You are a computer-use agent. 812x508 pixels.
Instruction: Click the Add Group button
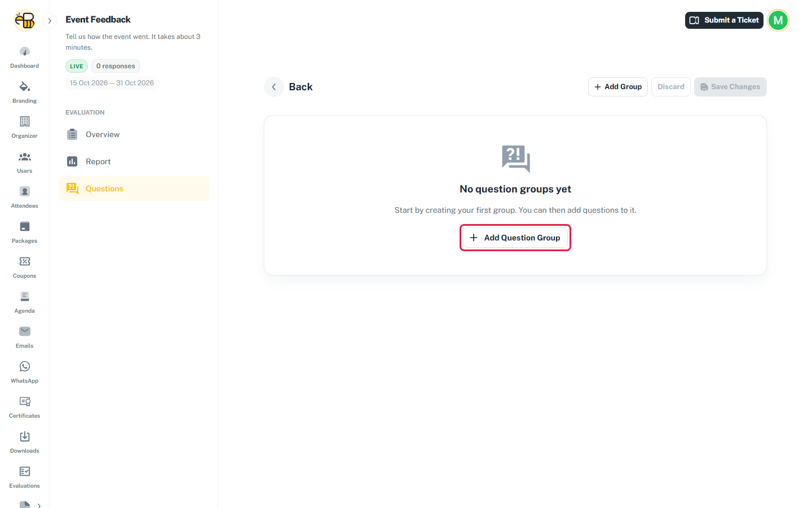(x=618, y=87)
